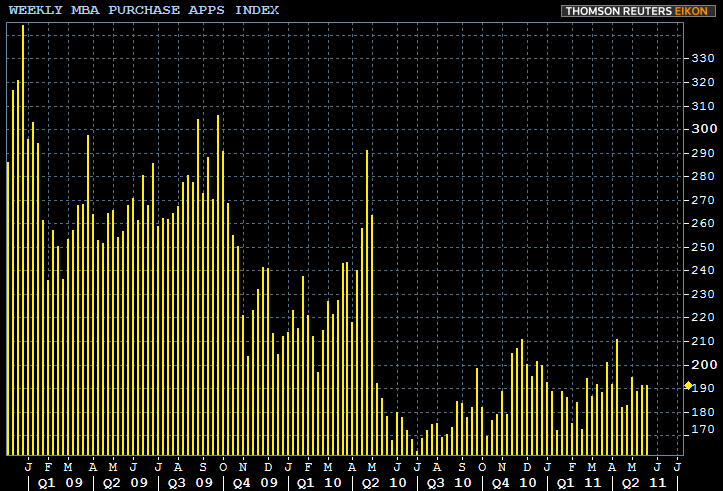The height and width of the screenshot is (491, 723).
Task: Click the 300 value on the y-axis
Action: pyautogui.click(x=703, y=129)
